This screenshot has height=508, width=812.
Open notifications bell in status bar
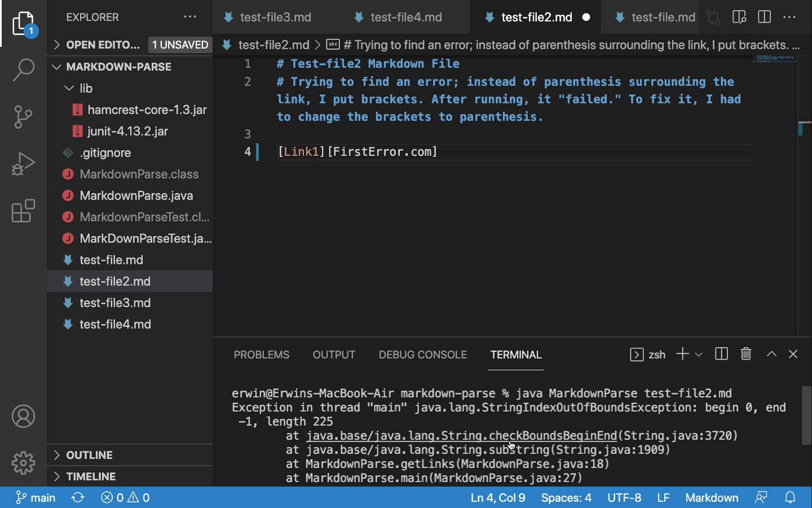[790, 497]
